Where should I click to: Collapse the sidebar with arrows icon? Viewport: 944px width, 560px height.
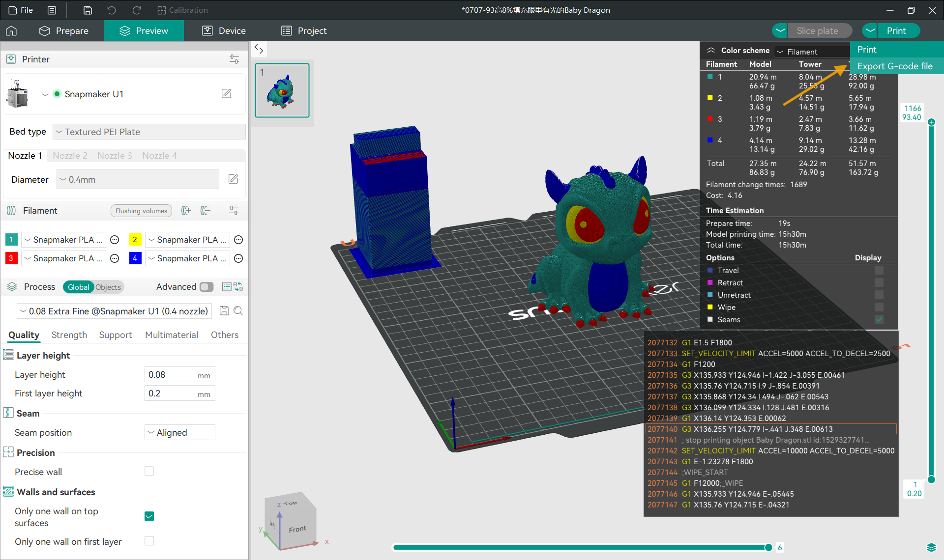click(259, 49)
